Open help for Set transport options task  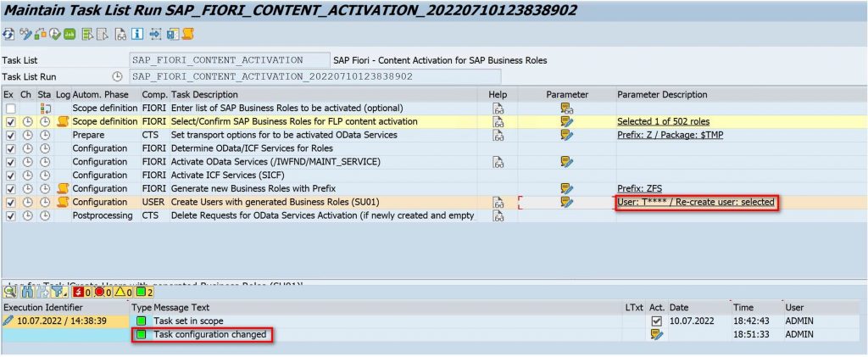(x=498, y=135)
